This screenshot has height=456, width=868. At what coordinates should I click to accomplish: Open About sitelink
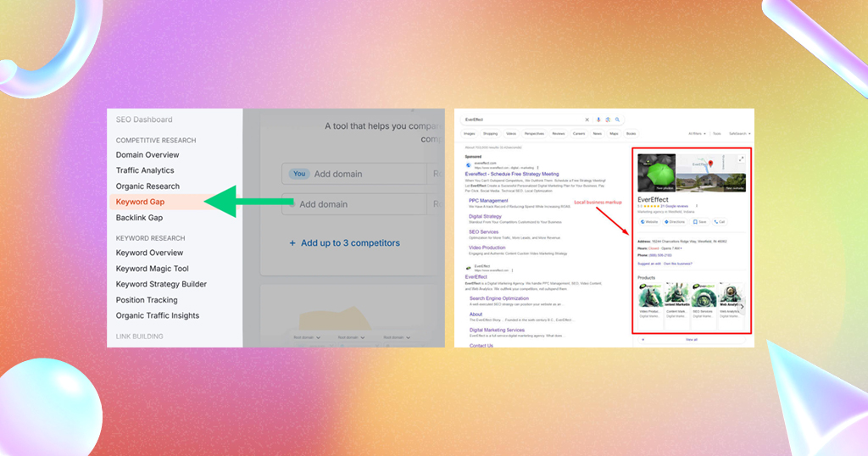(476, 314)
